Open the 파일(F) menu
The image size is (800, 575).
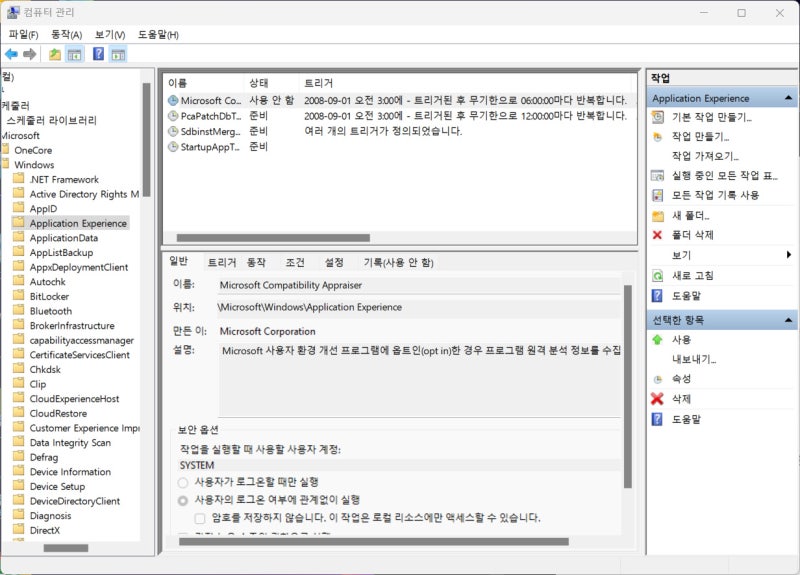coord(23,35)
